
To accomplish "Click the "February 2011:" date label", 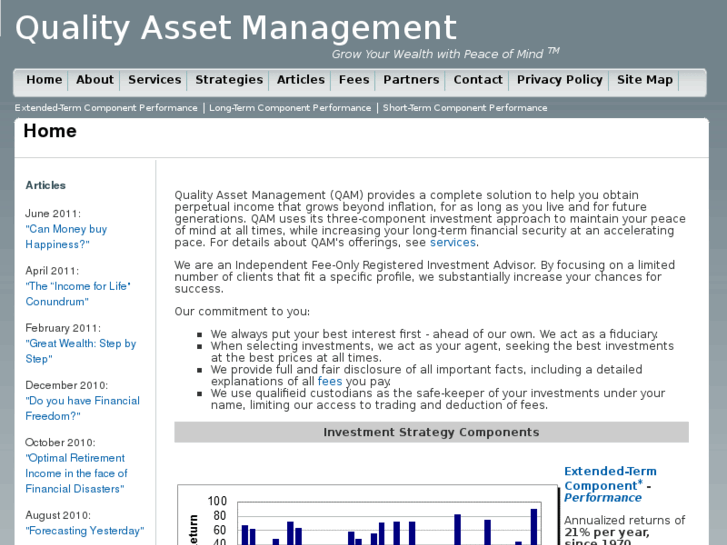I will click(x=63, y=328).
